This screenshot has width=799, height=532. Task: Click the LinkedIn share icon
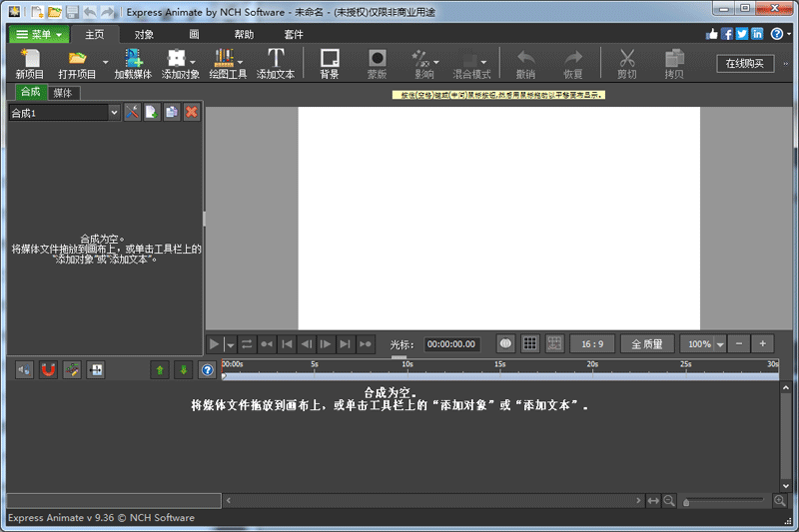coord(757,34)
